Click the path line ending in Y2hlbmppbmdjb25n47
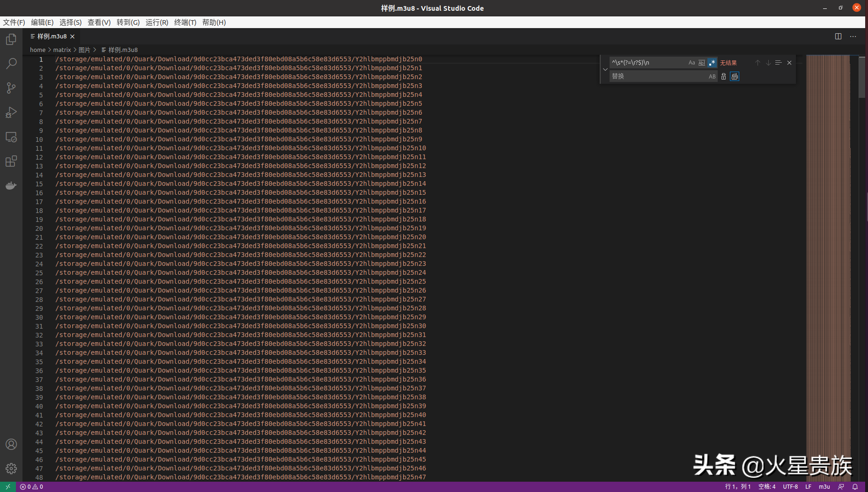 (x=241, y=477)
